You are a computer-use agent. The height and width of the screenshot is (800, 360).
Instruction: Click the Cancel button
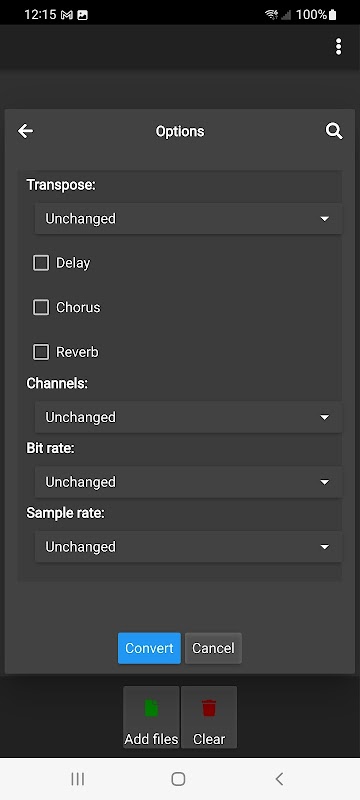pyautogui.click(x=213, y=648)
